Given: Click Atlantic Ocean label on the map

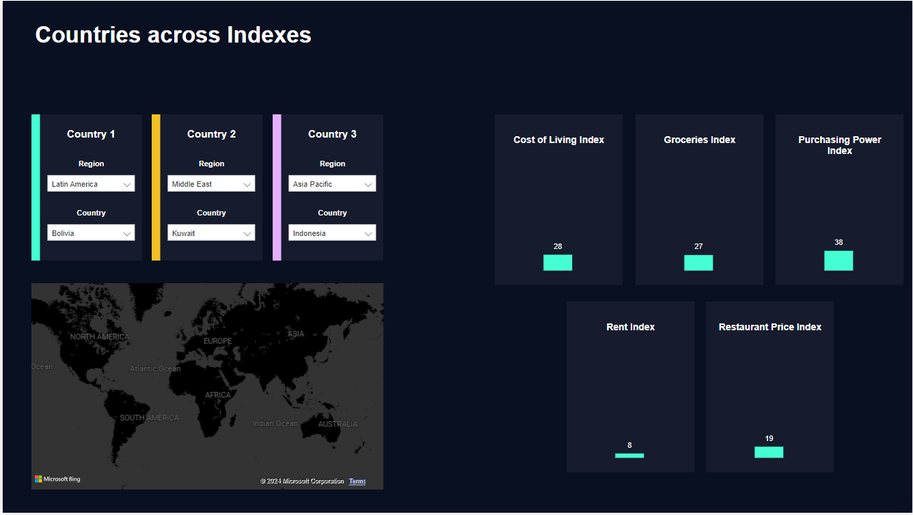Looking at the screenshot, I should coord(155,369).
